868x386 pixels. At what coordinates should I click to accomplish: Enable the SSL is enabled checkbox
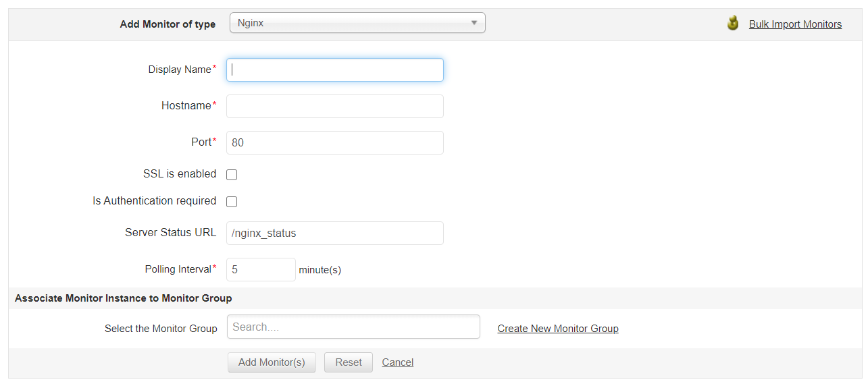point(232,175)
